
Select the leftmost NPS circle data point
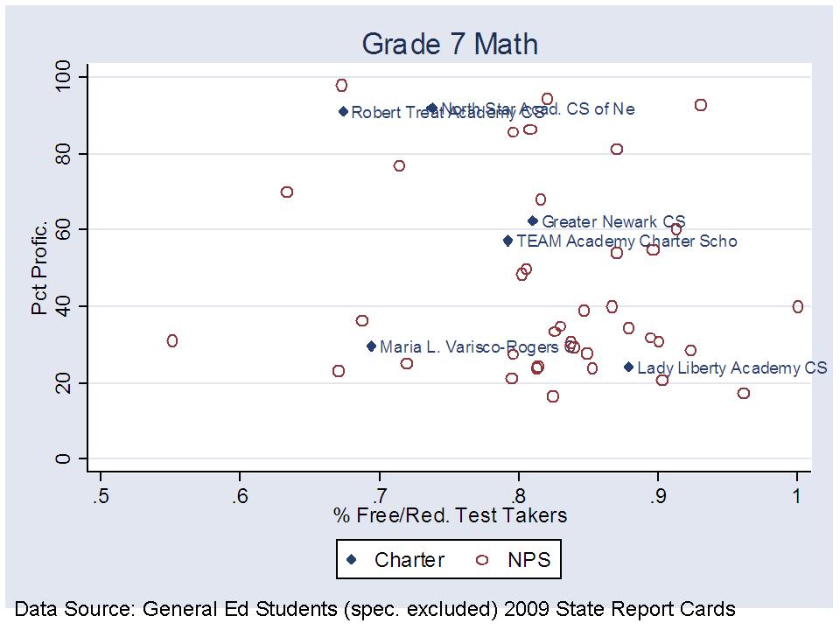pyautogui.click(x=172, y=340)
